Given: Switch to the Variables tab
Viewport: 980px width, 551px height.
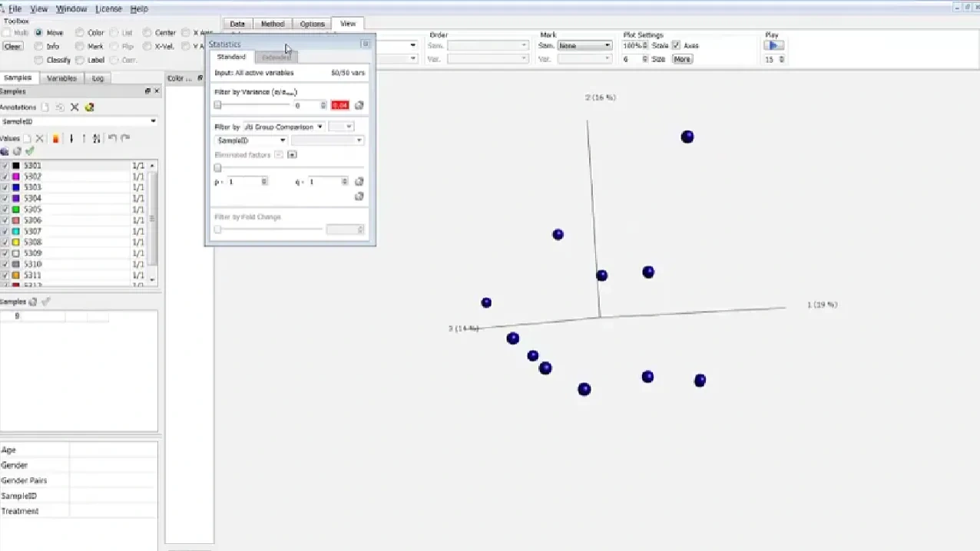Looking at the screenshot, I should tap(61, 78).
